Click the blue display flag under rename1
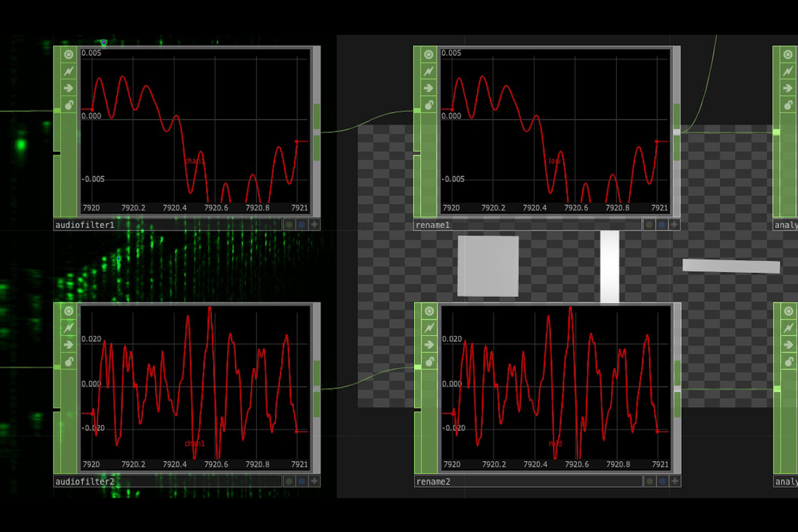 coord(662,224)
